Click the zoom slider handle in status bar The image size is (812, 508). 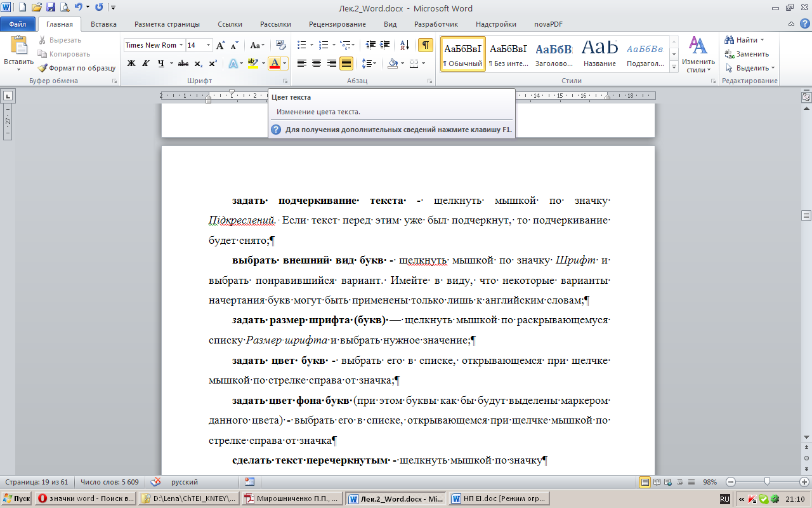(767, 482)
